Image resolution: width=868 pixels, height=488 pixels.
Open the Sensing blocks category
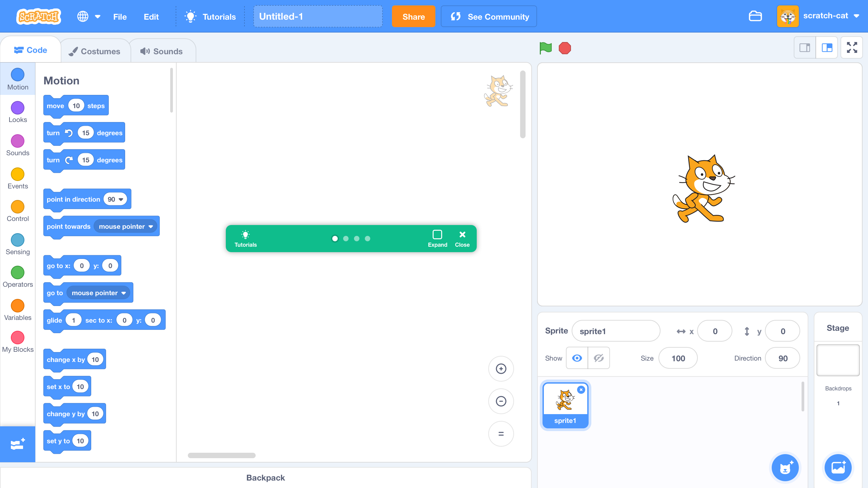(x=17, y=242)
